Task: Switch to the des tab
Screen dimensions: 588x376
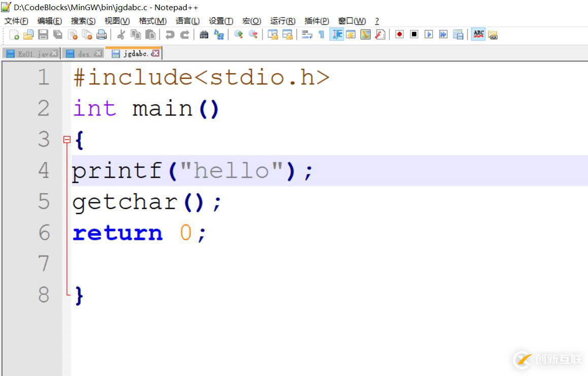Action: pos(82,54)
